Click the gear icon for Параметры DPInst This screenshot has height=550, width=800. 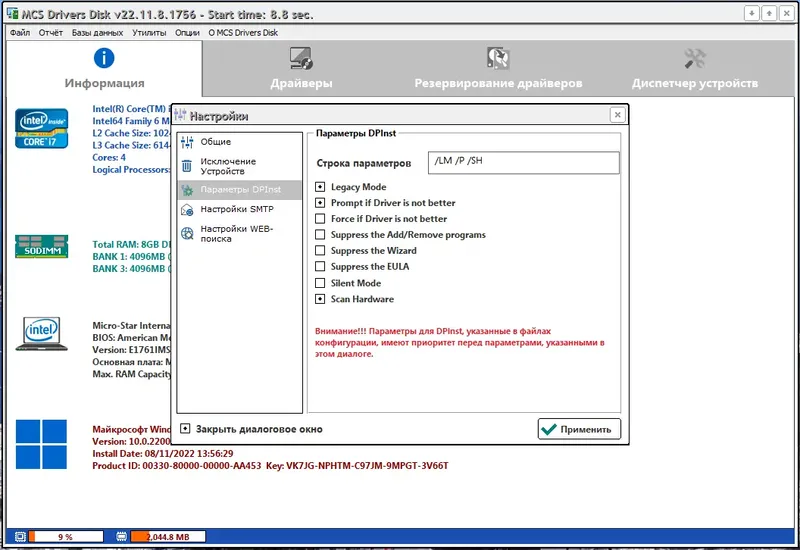pyautogui.click(x=187, y=190)
